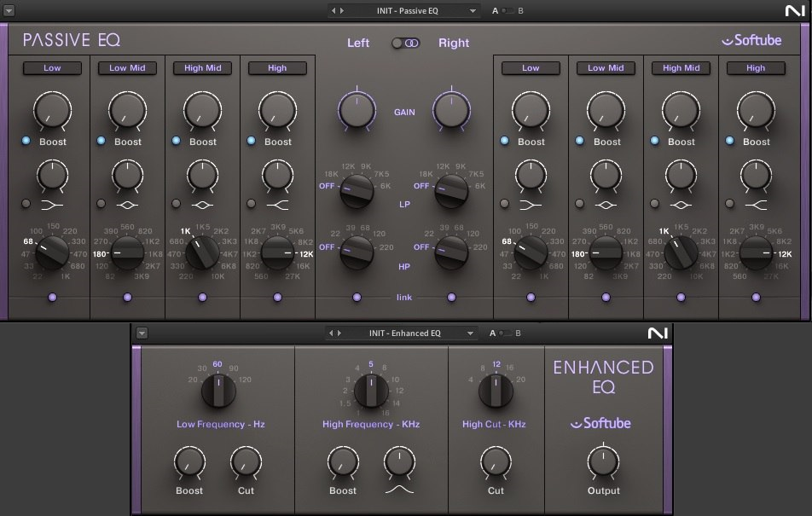
Task: Toggle Boost LED on right High Mid band
Action: pos(654,141)
